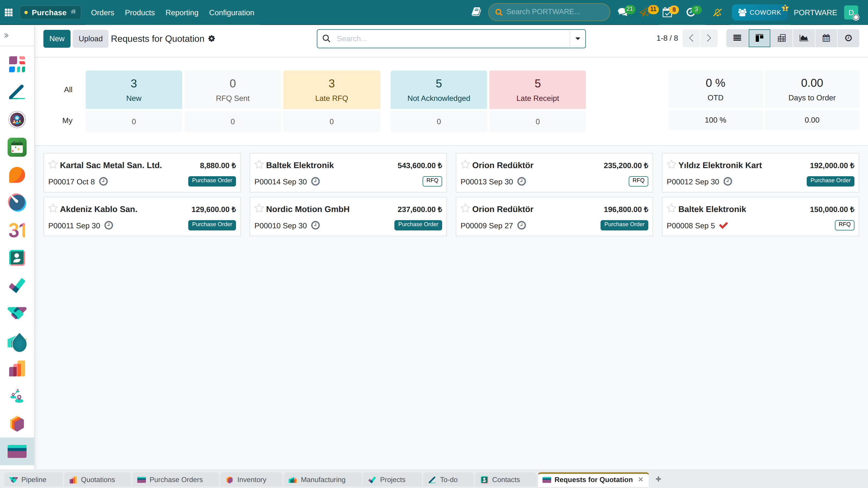Image resolution: width=868 pixels, height=488 pixels.
Task: Switch to graph view
Action: (804, 38)
